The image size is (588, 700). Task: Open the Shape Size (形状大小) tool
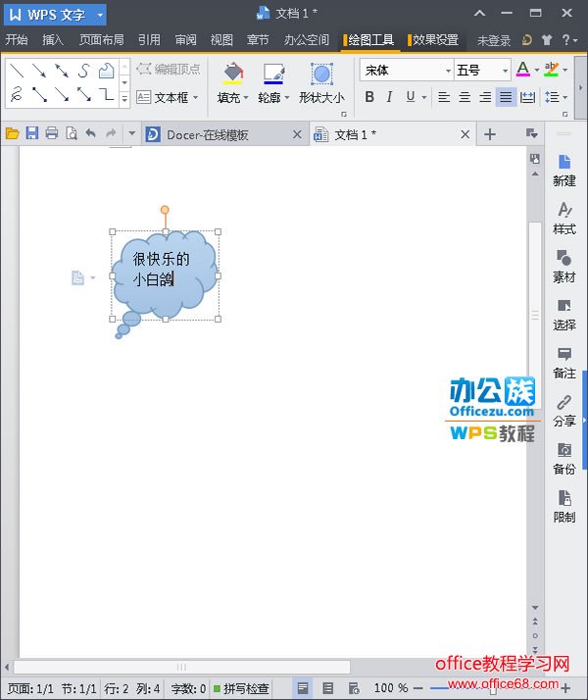[321, 75]
